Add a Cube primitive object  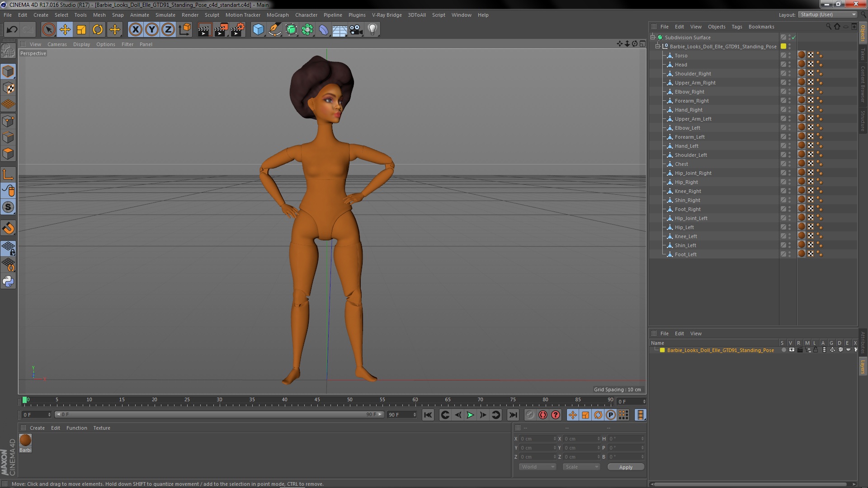coord(258,30)
